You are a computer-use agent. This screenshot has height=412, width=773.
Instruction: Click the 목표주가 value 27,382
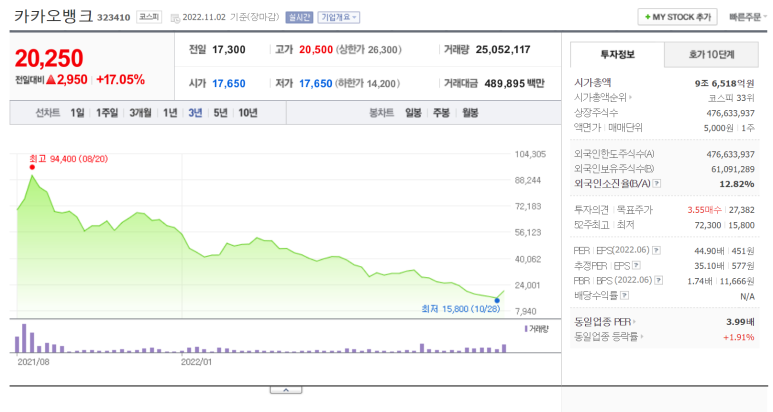[741, 210]
